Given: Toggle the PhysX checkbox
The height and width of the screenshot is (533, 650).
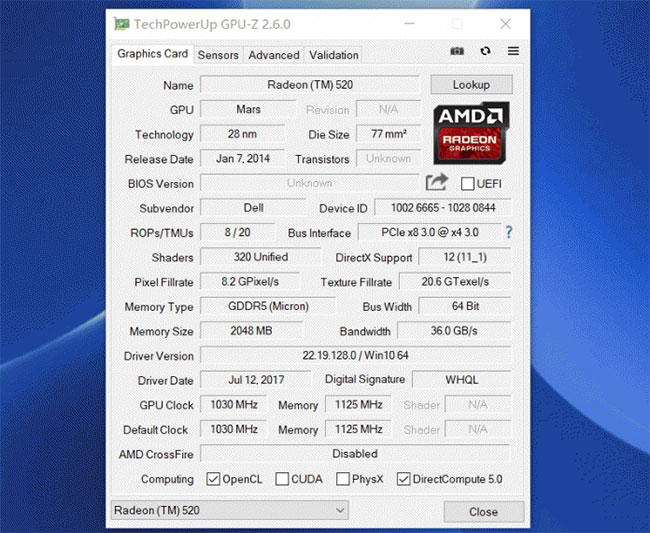Looking at the screenshot, I should [x=343, y=479].
